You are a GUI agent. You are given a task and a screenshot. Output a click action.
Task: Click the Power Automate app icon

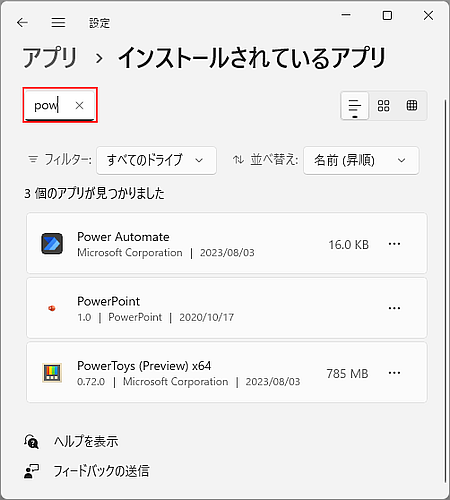[52, 244]
